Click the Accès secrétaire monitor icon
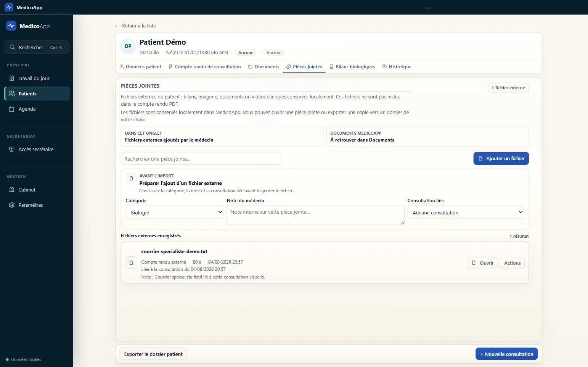Image resolution: width=588 pixels, height=367 pixels. (12, 149)
